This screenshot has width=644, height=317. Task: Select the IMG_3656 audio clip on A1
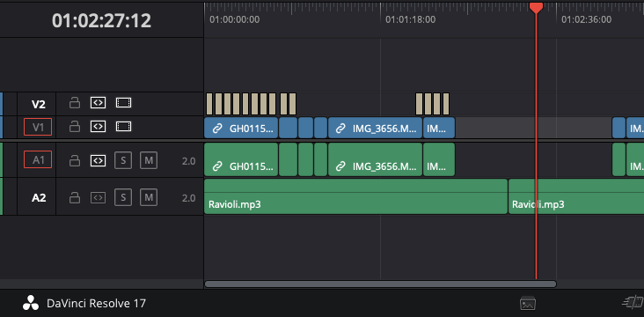(375, 159)
